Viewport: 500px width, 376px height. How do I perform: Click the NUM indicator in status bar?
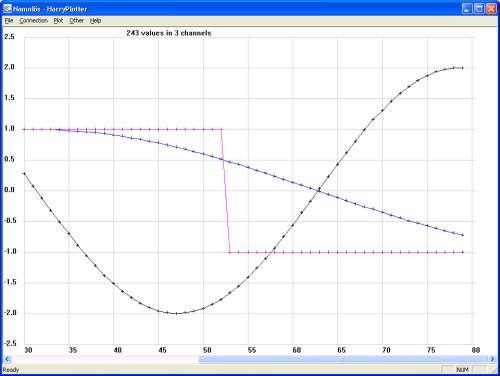pyautogui.click(x=462, y=370)
